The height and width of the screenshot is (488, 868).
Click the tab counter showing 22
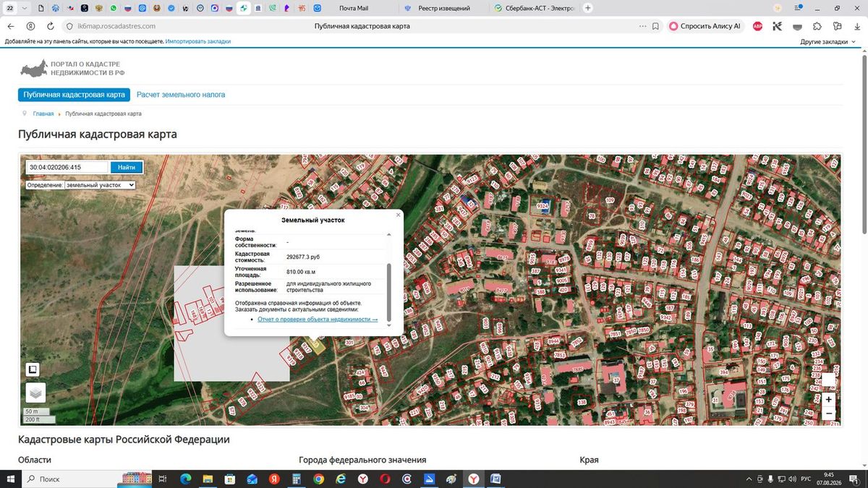[10, 8]
